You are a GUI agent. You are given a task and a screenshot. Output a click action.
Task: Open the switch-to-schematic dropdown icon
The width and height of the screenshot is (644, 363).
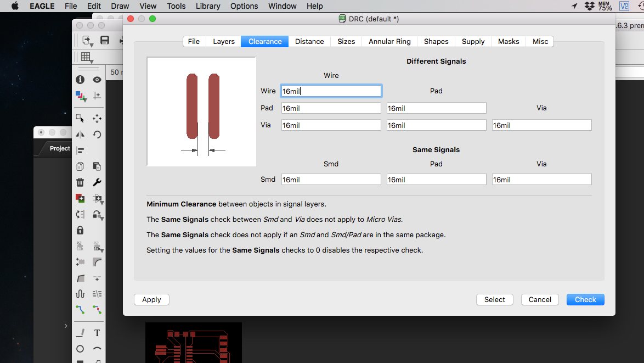pos(87,40)
